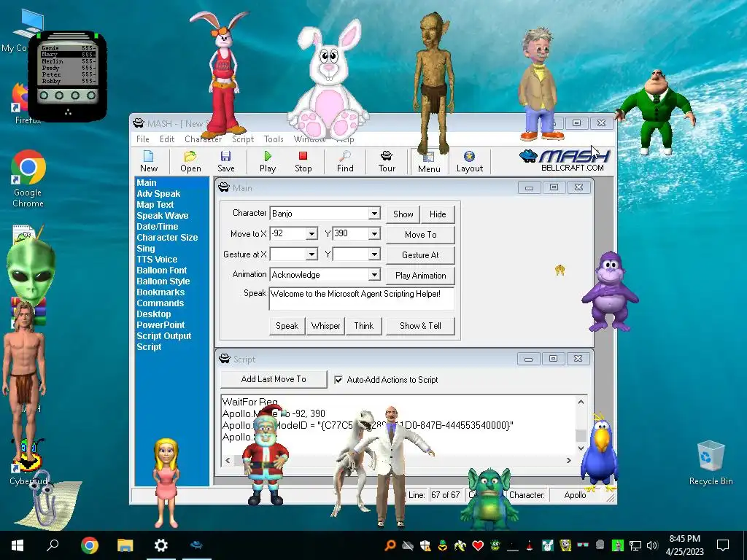Expand the Gesture at X dropdown

tap(311, 254)
